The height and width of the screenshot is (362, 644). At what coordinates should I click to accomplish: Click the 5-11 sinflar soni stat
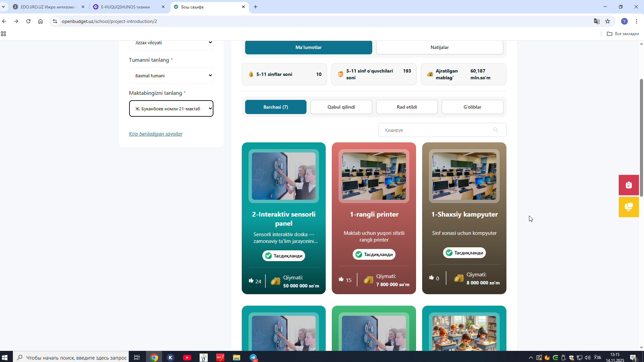pos(284,74)
